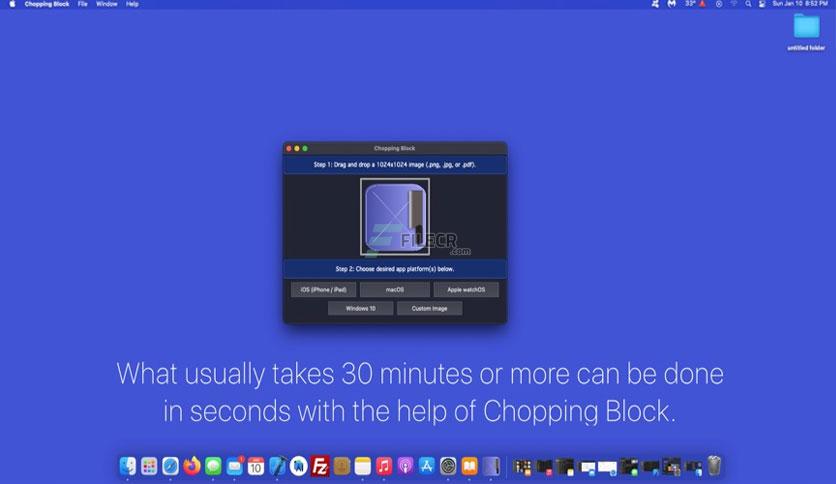Close the Chopping Block window
This screenshot has height=484, width=836.
click(289, 149)
